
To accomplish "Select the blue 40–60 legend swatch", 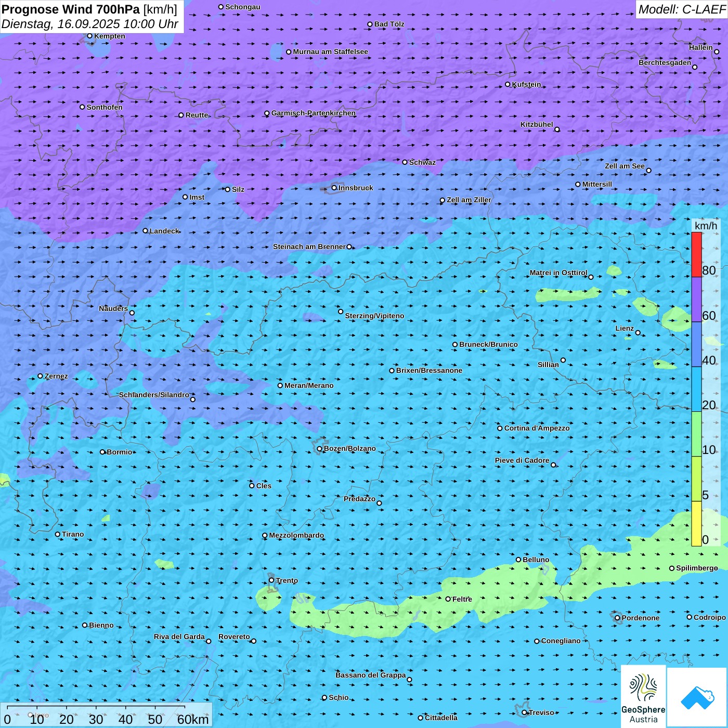I will pyautogui.click(x=696, y=344).
